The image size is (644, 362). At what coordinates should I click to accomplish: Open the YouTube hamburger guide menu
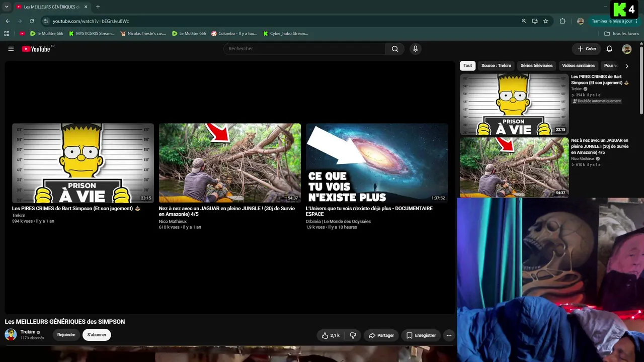[x=11, y=49]
